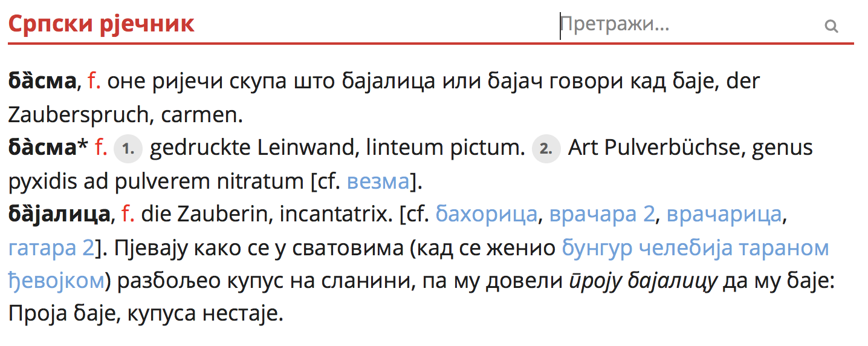The height and width of the screenshot is (346, 868).
Task: Click the sense number 1 badge
Action: [128, 148]
